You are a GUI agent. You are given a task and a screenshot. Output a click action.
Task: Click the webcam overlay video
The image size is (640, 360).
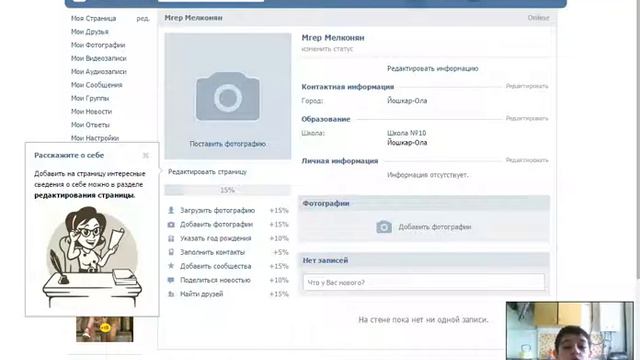click(x=570, y=331)
